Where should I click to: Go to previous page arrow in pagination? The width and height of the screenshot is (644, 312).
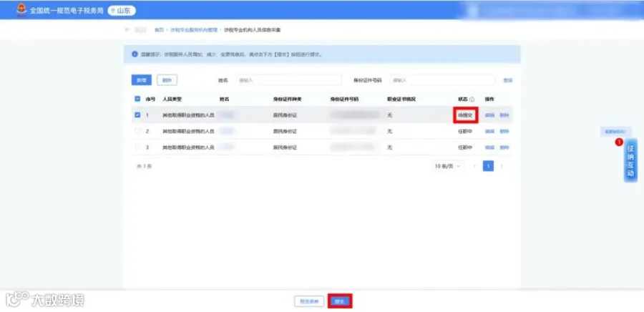coord(475,166)
